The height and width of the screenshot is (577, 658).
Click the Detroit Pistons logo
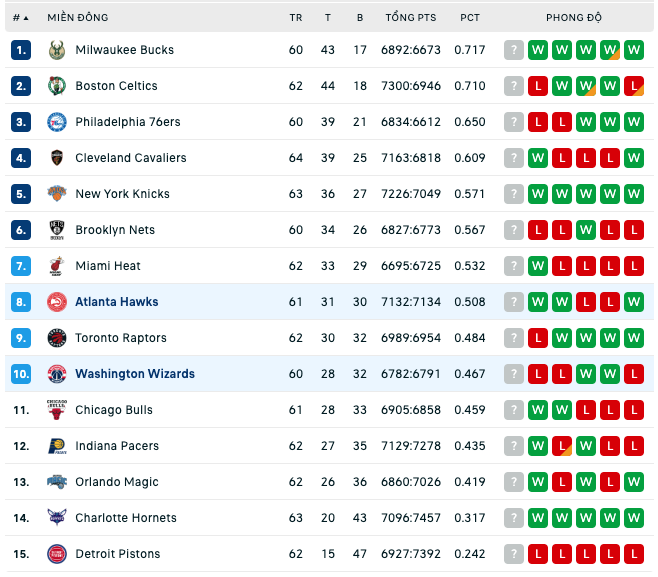point(57,554)
